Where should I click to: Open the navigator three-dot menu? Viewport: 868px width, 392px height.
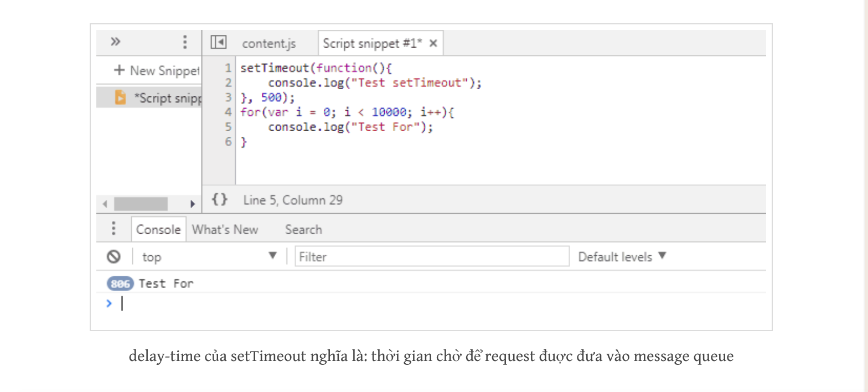point(185,42)
